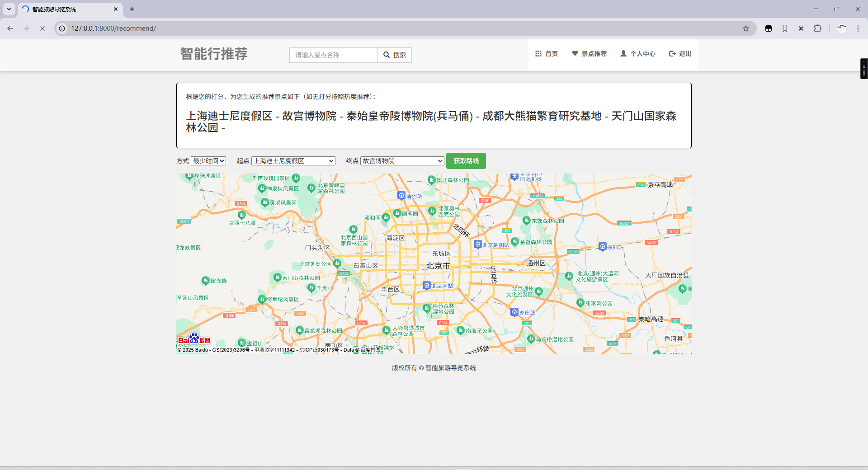Open the 方式 最少时间 dropdown
The image size is (868, 470).
point(208,161)
